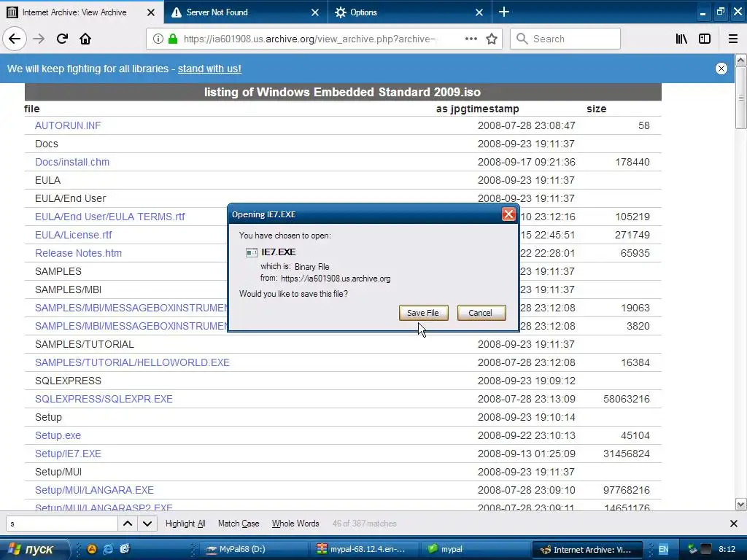Jump to next find match
Viewport: 747px width, 560px height.
[147, 524]
